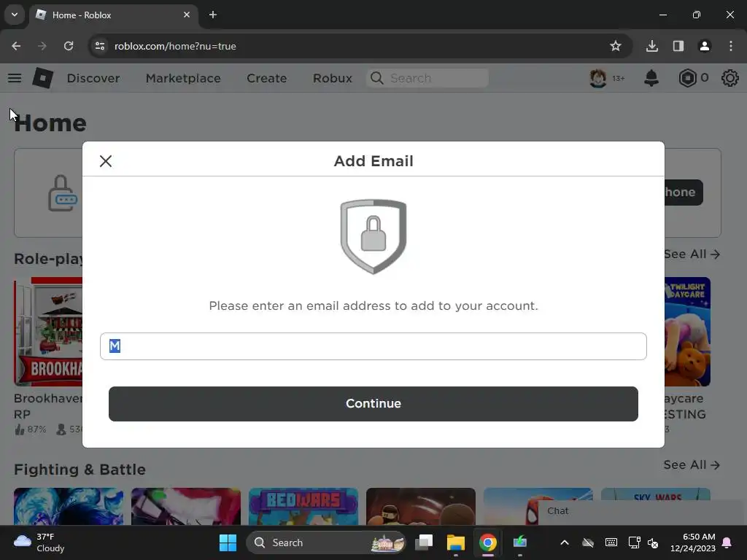Open the Brookhaven RP game thumbnail

pyautogui.click(x=48, y=332)
